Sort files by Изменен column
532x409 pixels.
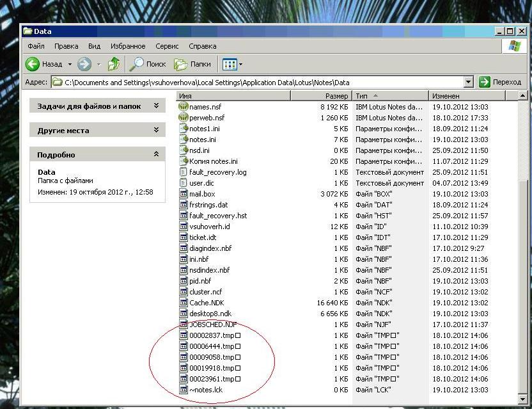467,96
